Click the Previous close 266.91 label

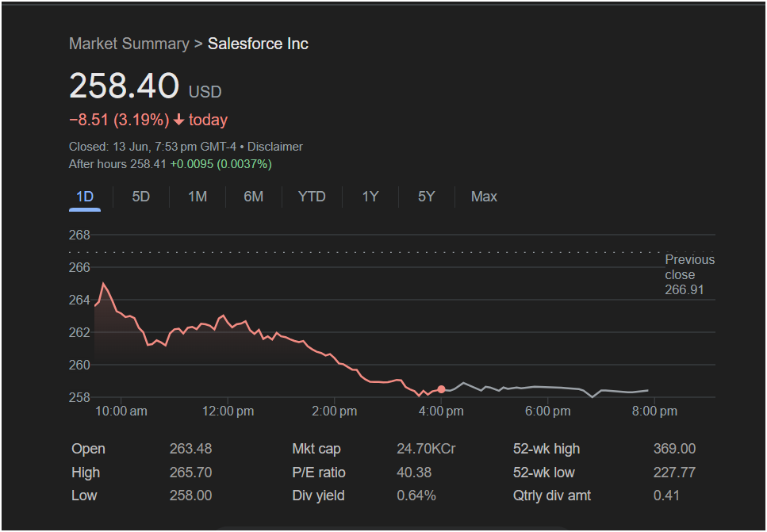tap(690, 274)
